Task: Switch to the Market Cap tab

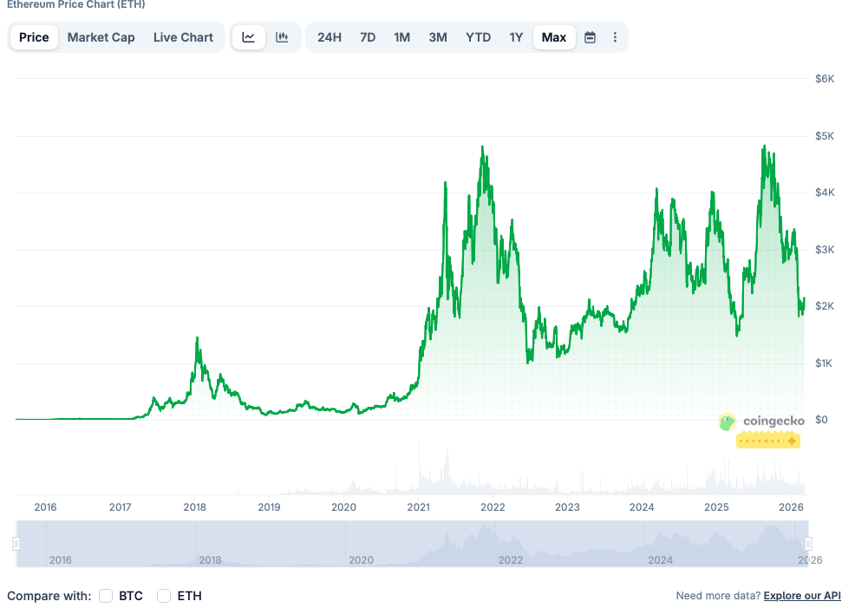Action: coord(101,36)
